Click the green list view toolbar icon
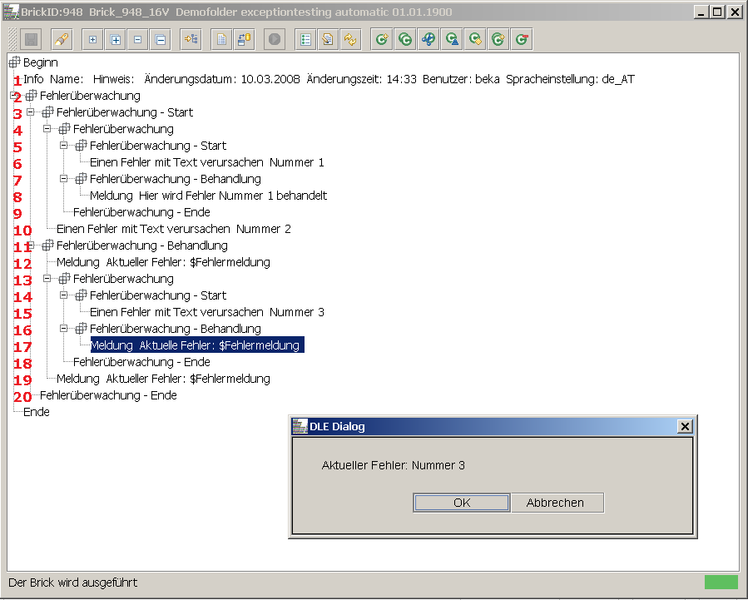Viewport: 748px width, 600px height. click(x=306, y=39)
